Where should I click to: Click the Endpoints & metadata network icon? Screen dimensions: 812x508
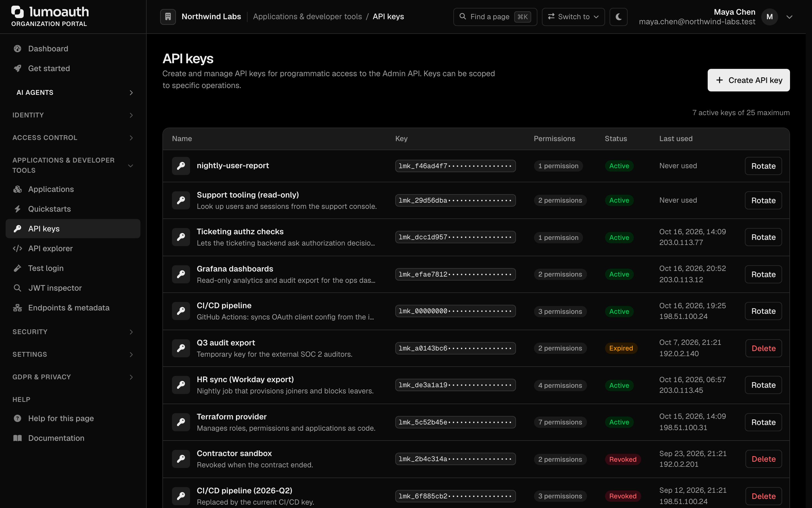point(17,308)
